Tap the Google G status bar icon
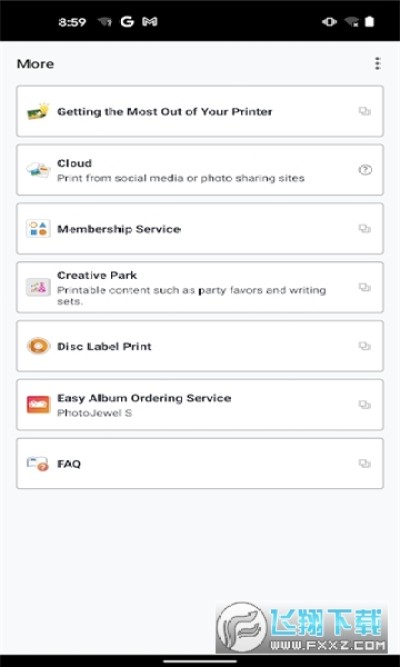 coord(127,21)
